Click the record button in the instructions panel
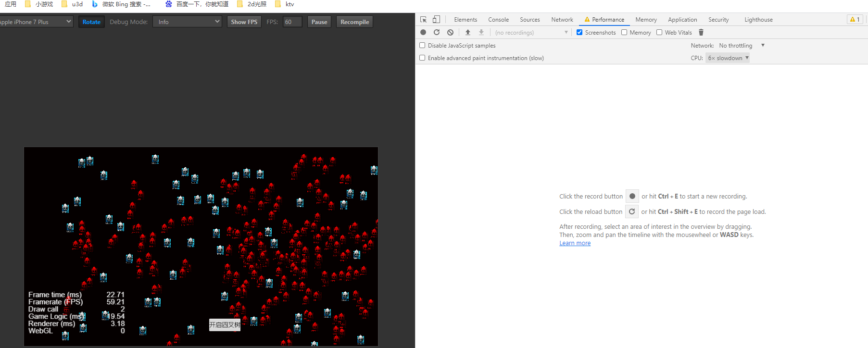 (x=632, y=196)
